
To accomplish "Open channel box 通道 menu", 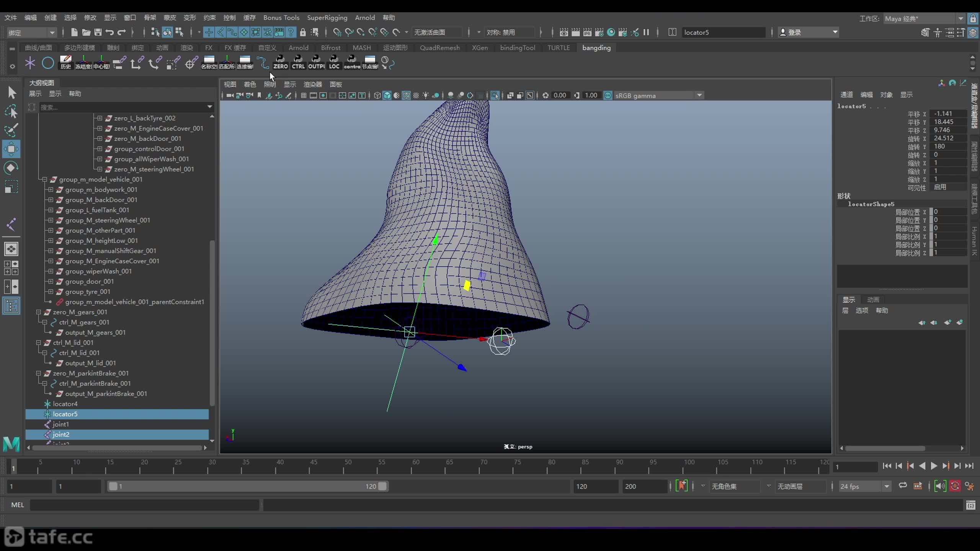I will point(846,95).
